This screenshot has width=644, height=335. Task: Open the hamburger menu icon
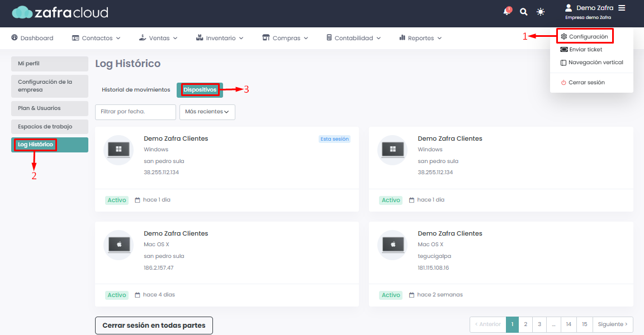point(622,8)
